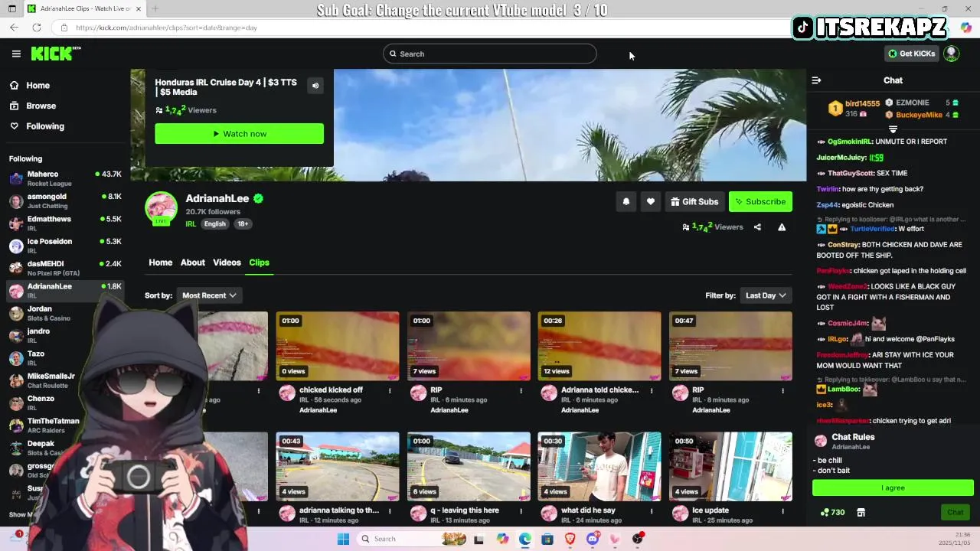
Task: Open 'Ice update' clip thumbnail
Action: coord(730,467)
